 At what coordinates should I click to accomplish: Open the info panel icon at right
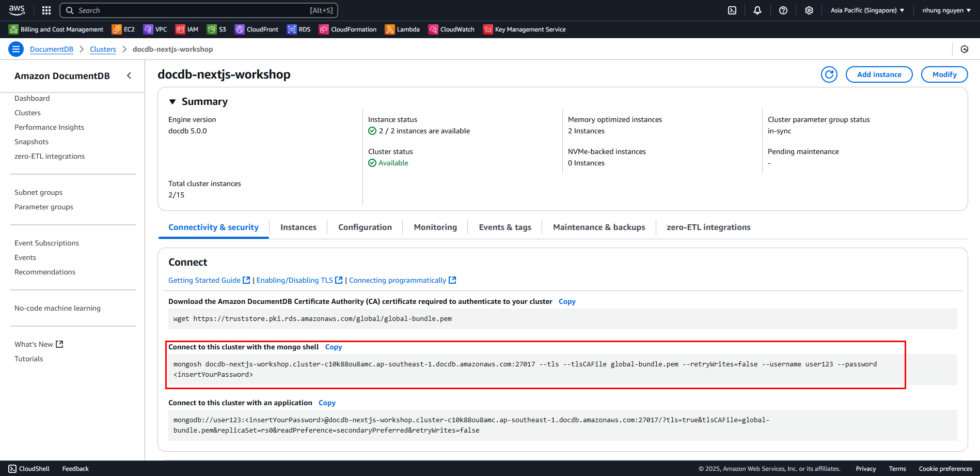click(965, 49)
